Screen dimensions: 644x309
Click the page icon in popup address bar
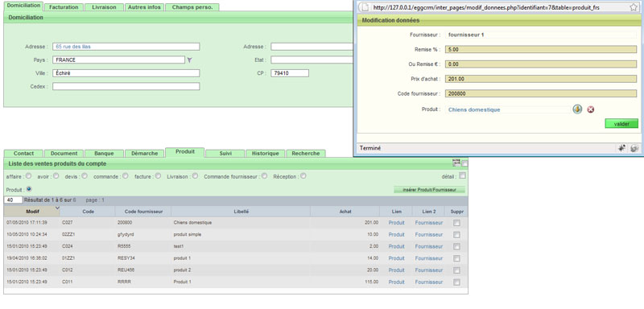coord(364,7)
